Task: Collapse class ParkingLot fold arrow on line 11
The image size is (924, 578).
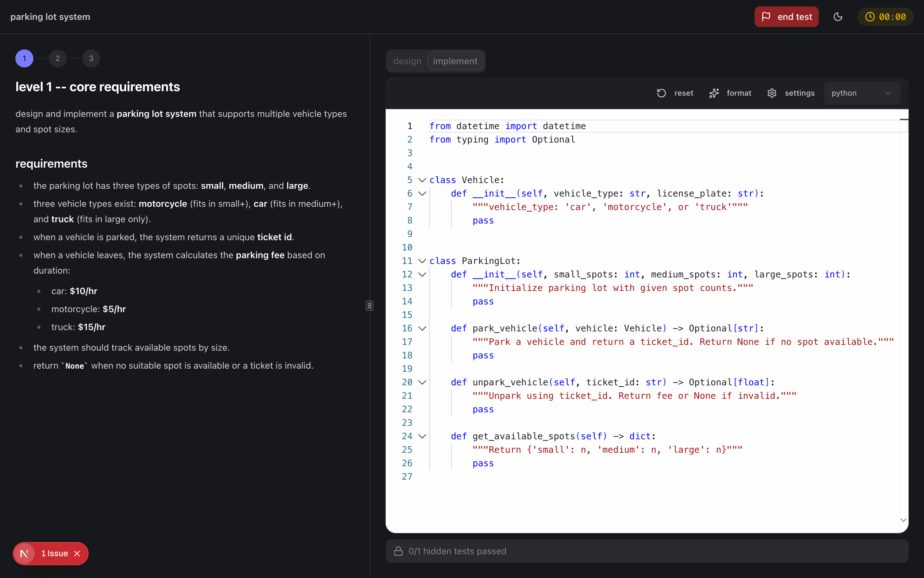Action: (x=422, y=261)
